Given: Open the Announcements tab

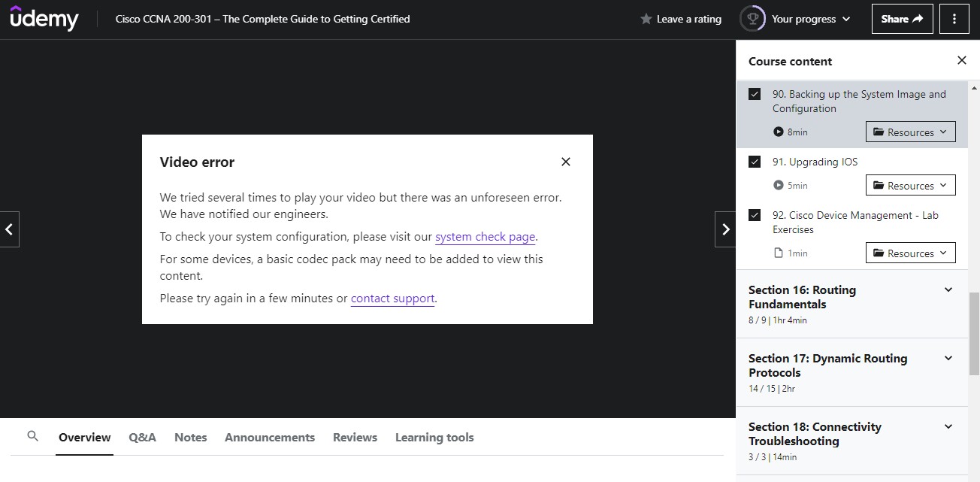Looking at the screenshot, I should click(270, 437).
